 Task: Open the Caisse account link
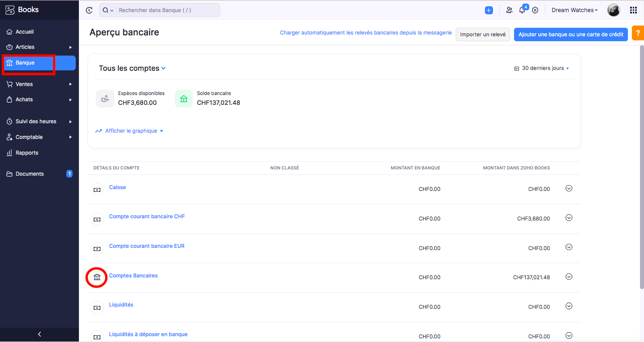(117, 187)
